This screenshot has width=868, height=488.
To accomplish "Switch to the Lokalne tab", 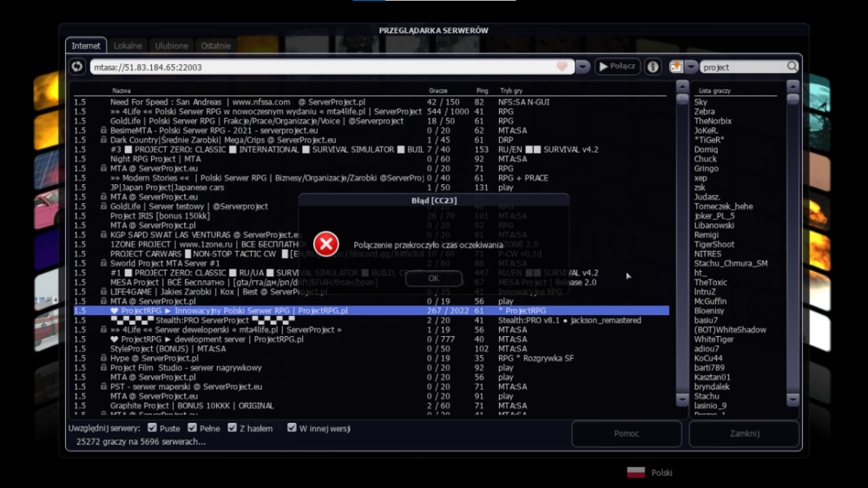I will pyautogui.click(x=128, y=45).
